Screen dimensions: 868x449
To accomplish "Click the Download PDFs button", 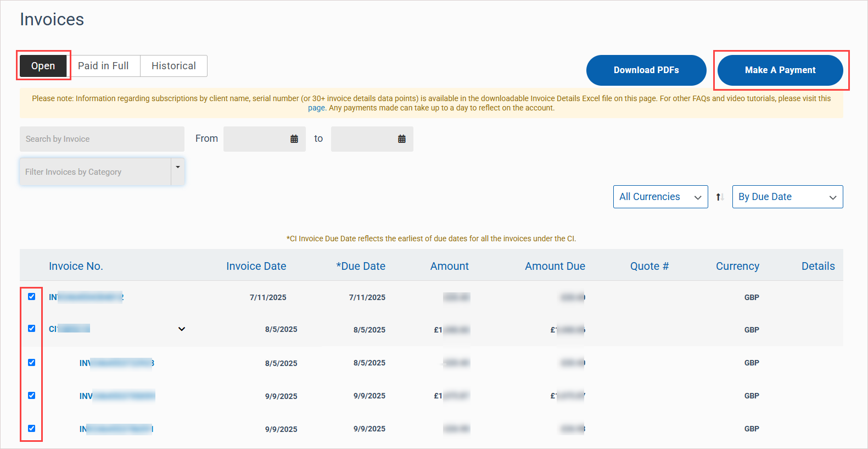I will pyautogui.click(x=646, y=70).
